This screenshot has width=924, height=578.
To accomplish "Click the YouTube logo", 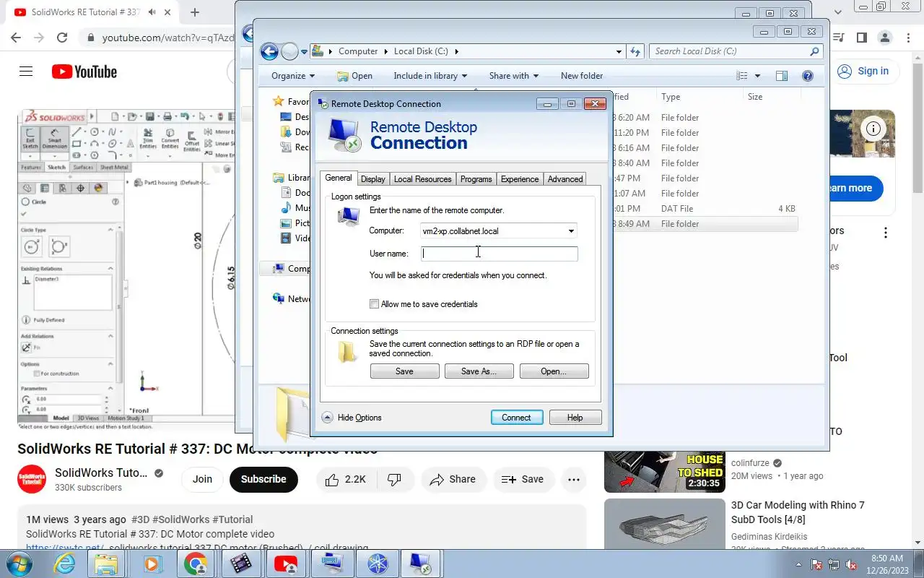I will 84,72.
